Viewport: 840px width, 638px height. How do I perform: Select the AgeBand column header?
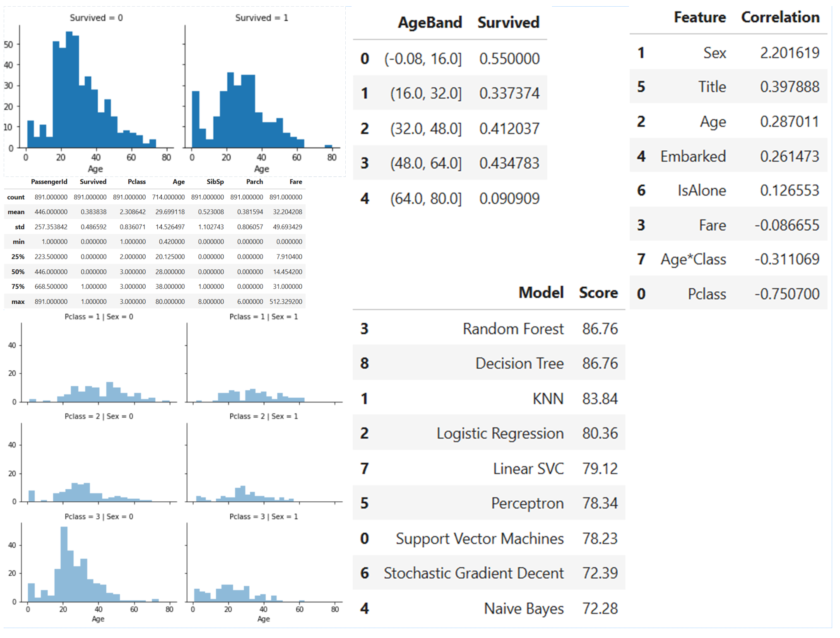click(x=430, y=22)
